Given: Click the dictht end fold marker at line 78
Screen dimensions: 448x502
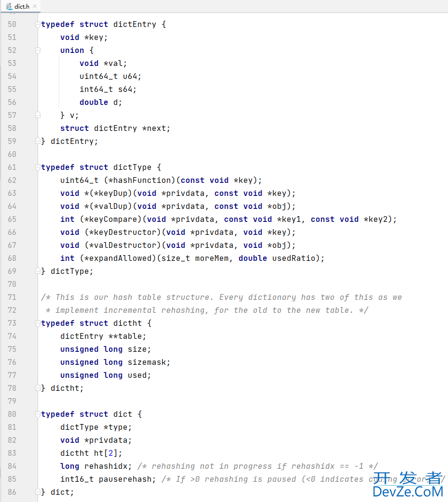Looking at the screenshot, I should click(38, 388).
